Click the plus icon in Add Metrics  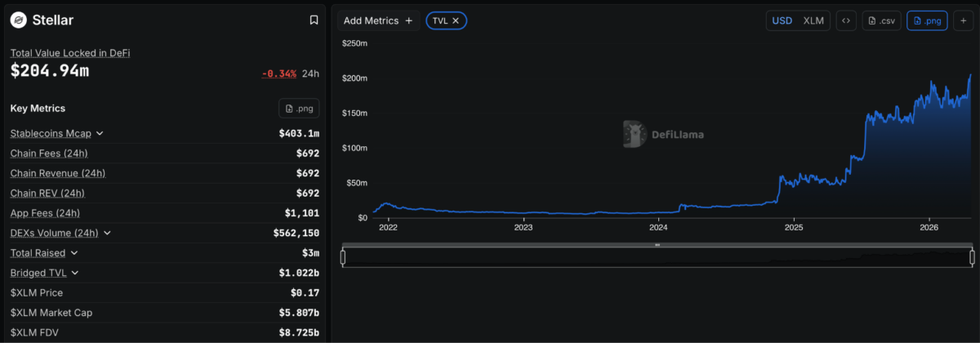(x=408, y=20)
